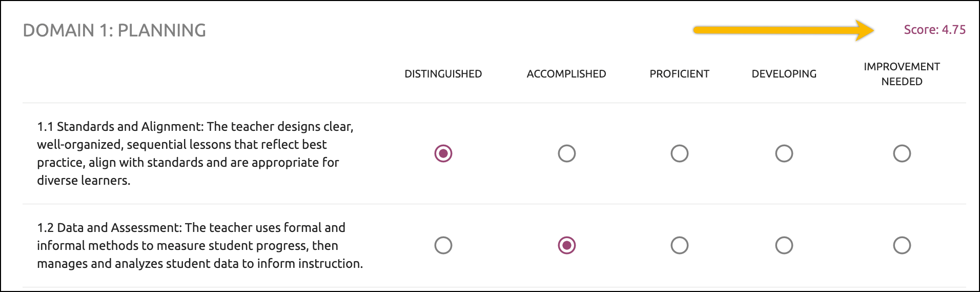Click the Improvement Needed column header
The width and height of the screenshot is (980, 292).
click(902, 74)
